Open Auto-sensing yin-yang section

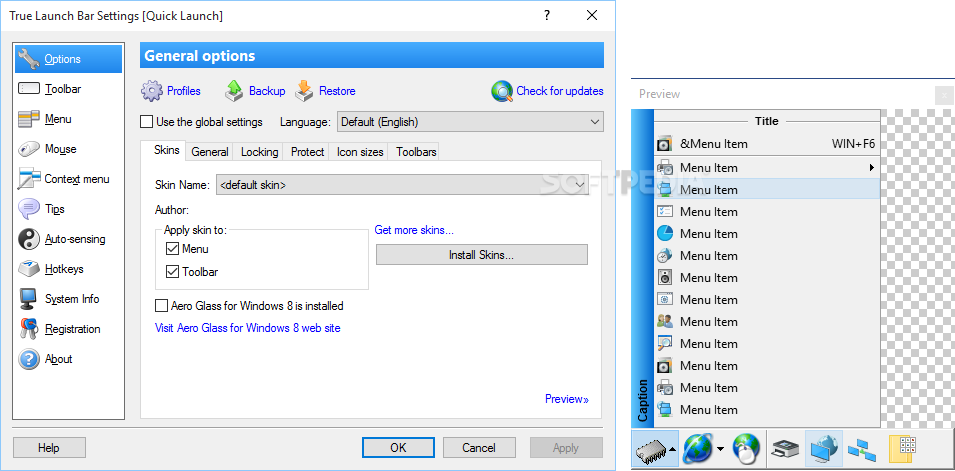tap(62, 239)
